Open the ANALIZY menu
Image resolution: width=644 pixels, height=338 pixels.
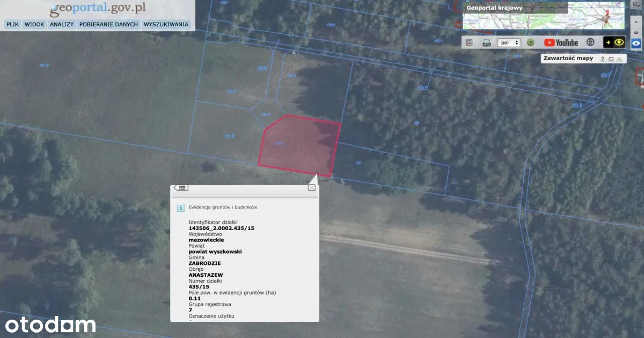click(x=62, y=24)
